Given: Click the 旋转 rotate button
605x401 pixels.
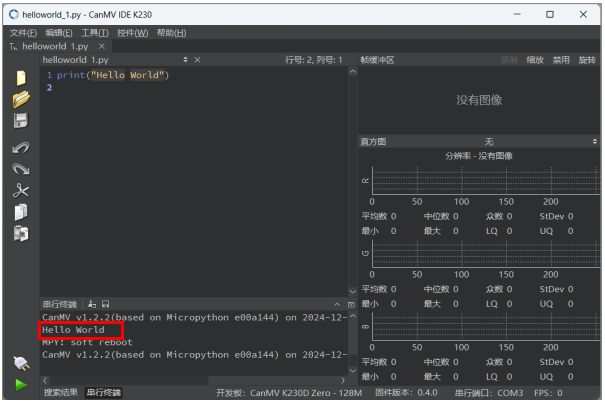Looking at the screenshot, I should 586,60.
